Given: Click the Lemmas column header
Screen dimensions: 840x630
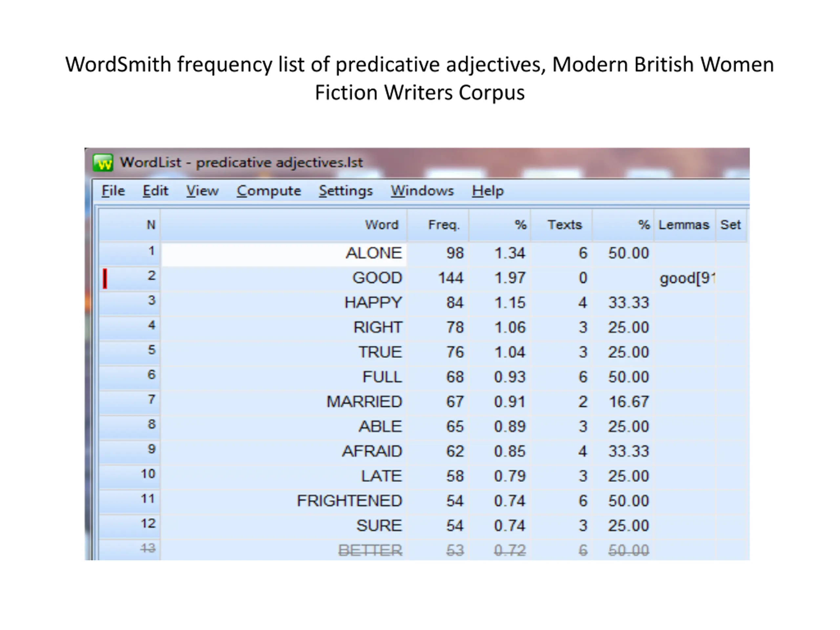Looking at the screenshot, I should (685, 225).
